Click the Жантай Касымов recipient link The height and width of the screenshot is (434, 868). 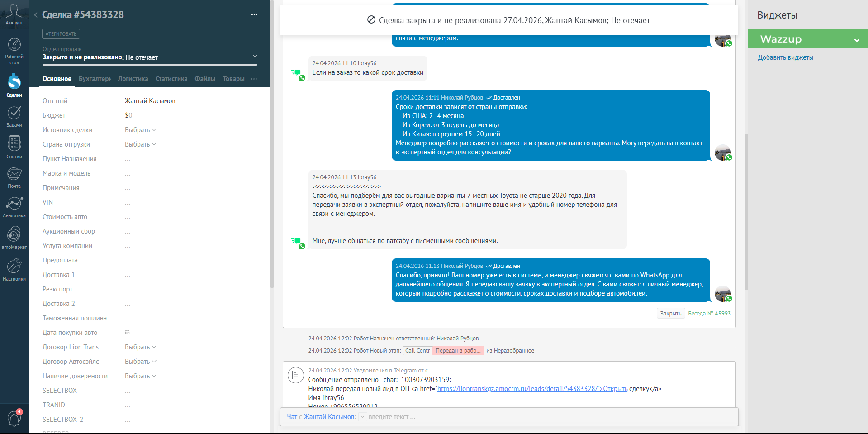pyautogui.click(x=329, y=417)
